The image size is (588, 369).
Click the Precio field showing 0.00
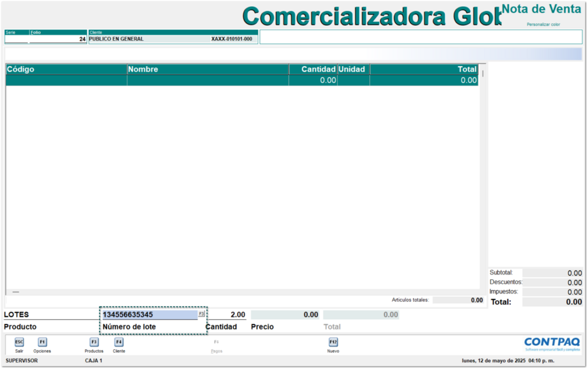(285, 315)
